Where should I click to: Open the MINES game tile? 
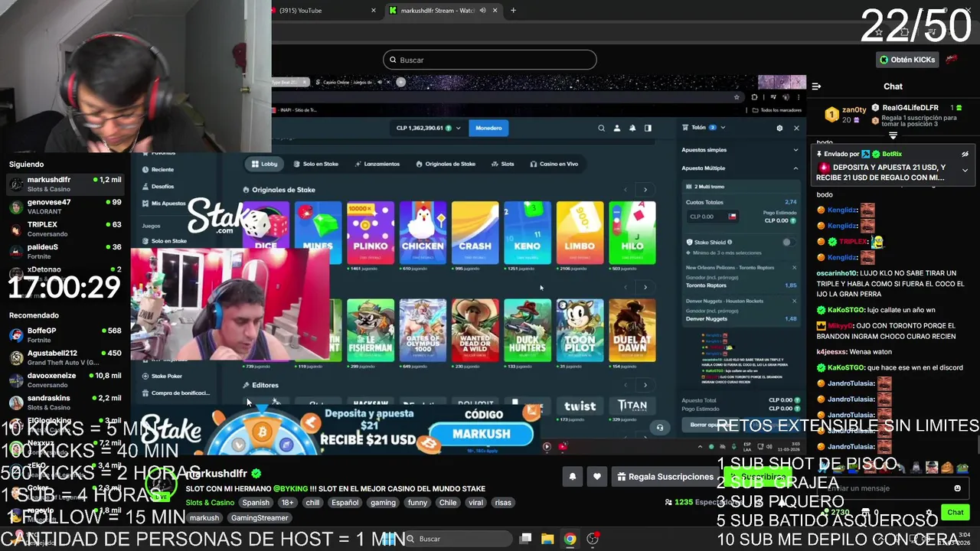(318, 233)
